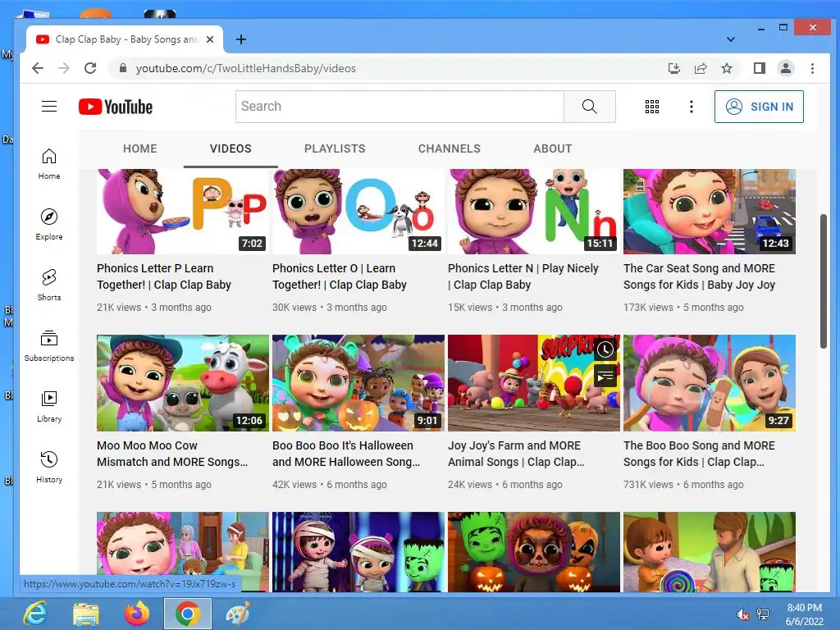The height and width of the screenshot is (630, 840).
Task: Switch to the PLAYLISTS tab
Action: point(335,148)
